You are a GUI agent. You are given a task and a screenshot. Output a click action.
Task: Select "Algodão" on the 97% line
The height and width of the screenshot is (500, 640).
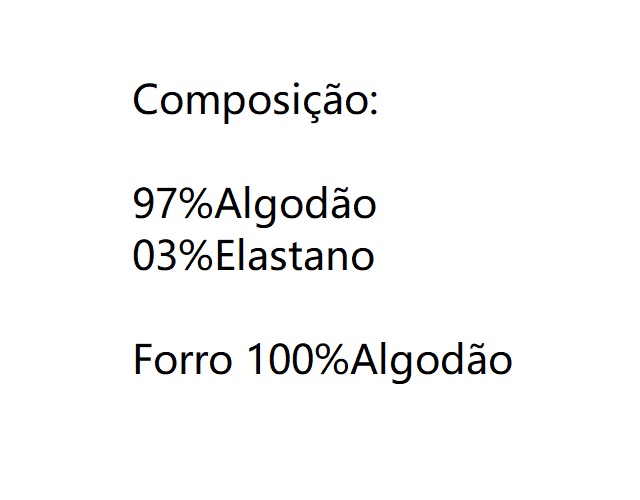tap(295, 205)
